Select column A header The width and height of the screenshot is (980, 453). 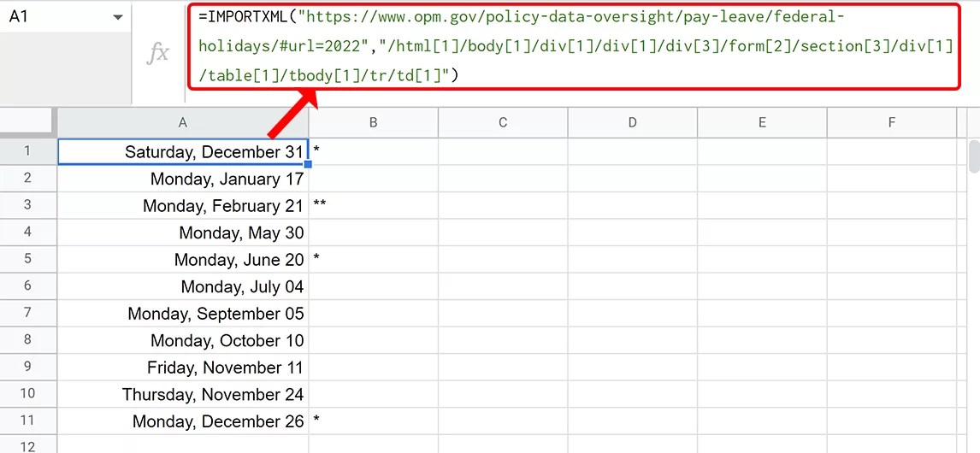[182, 123]
